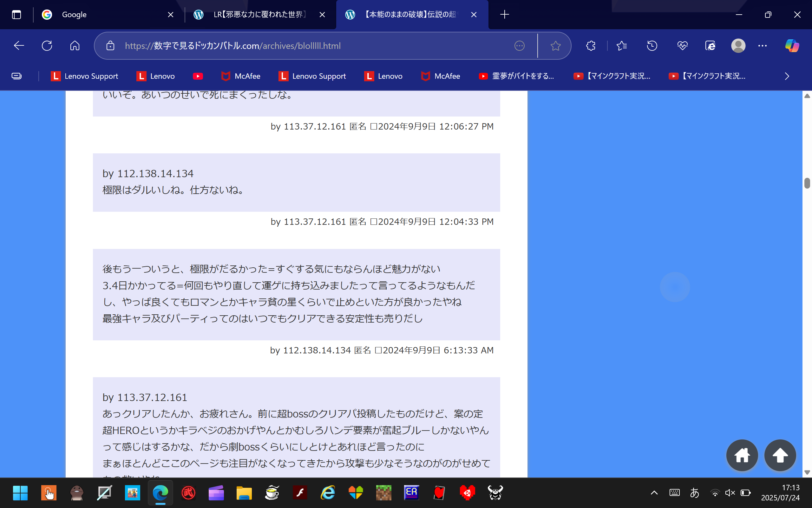Open the first Lenovo bookmark
This screenshot has width=812, height=508.
(155, 76)
